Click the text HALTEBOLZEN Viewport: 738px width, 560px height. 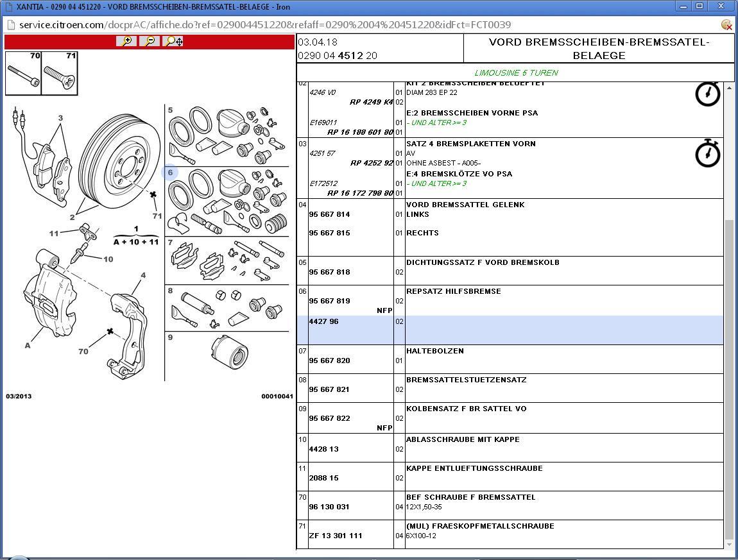click(x=435, y=351)
